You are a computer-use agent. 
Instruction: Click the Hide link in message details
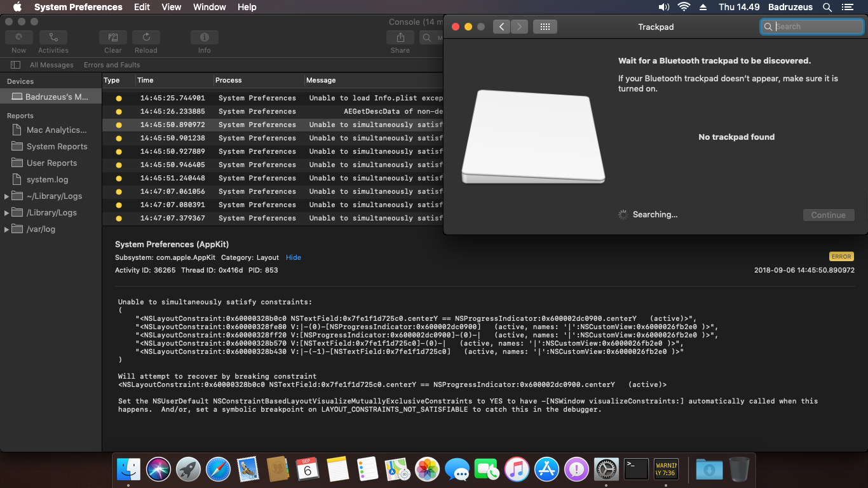click(x=294, y=257)
